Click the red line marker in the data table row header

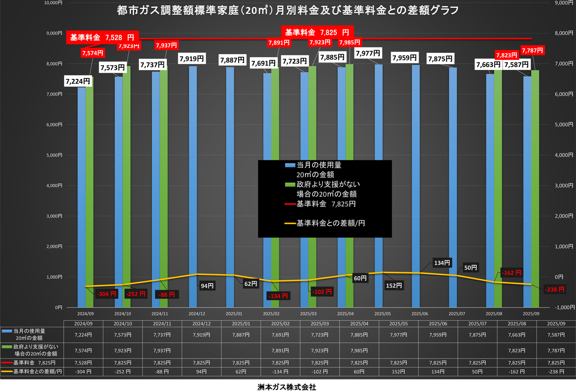[7, 363]
